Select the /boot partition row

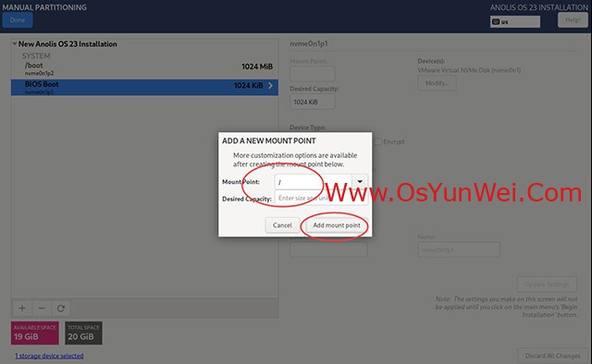coord(144,68)
